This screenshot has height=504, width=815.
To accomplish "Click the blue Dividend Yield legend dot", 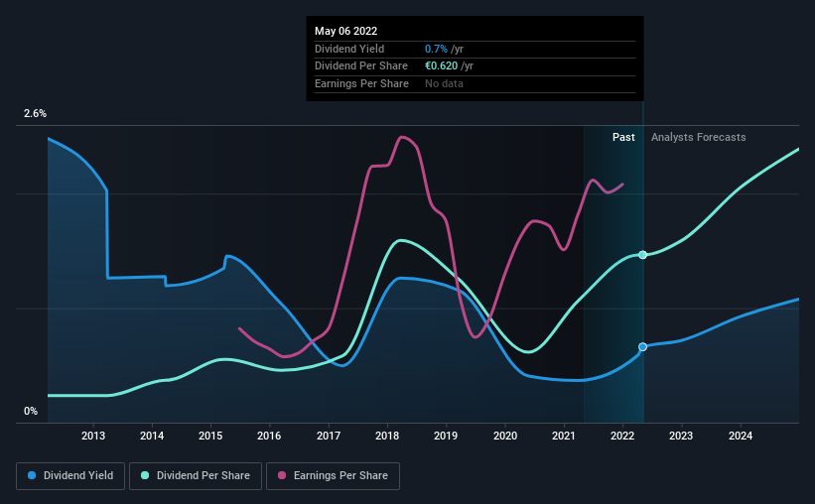I will (x=32, y=475).
